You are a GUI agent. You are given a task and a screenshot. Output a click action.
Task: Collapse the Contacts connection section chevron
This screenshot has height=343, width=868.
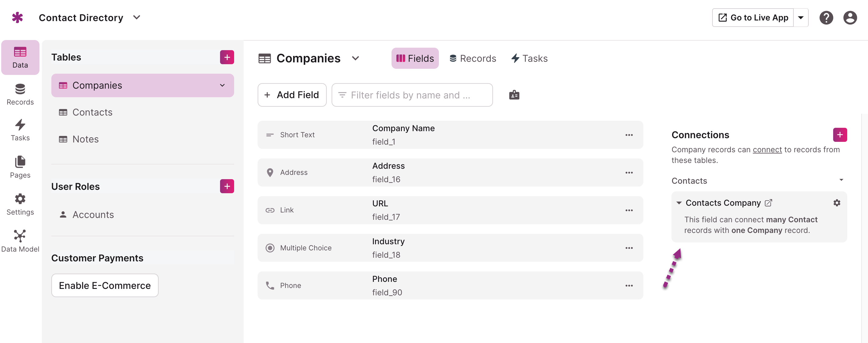[x=841, y=180]
